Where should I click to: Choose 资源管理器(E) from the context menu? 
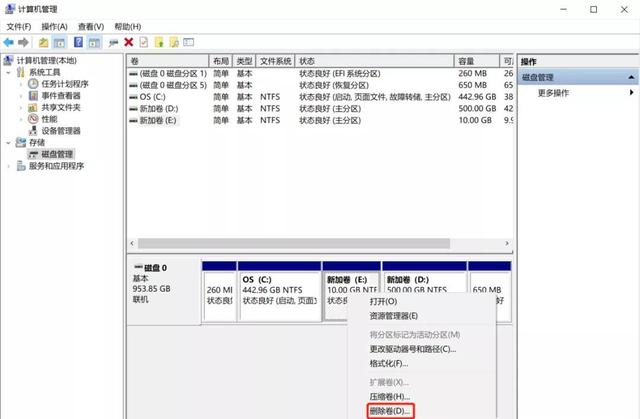pos(422,316)
